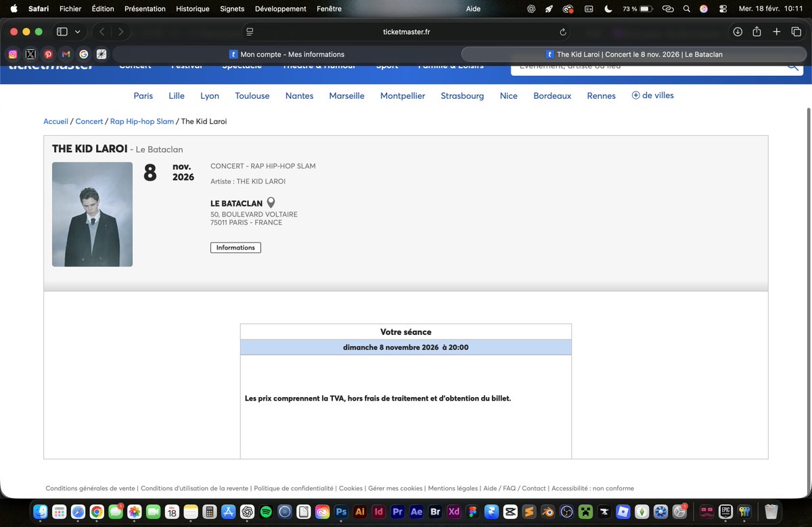Open Control Center in menu bar

point(723,9)
